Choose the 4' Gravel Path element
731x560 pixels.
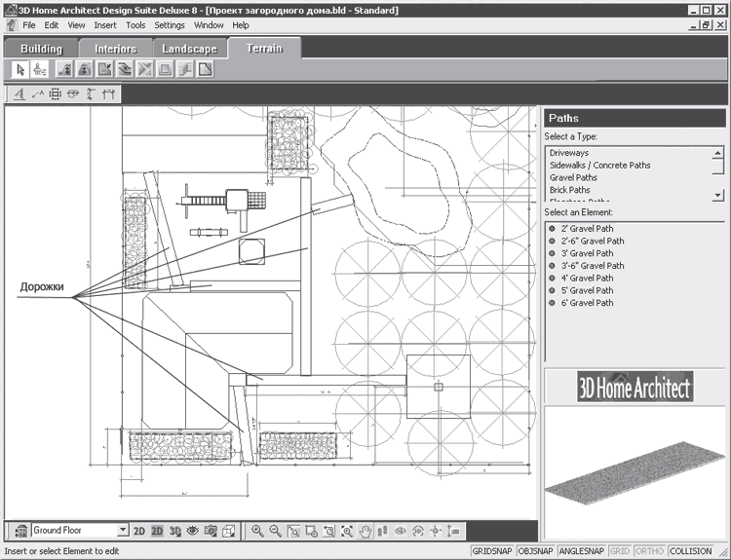(587, 279)
